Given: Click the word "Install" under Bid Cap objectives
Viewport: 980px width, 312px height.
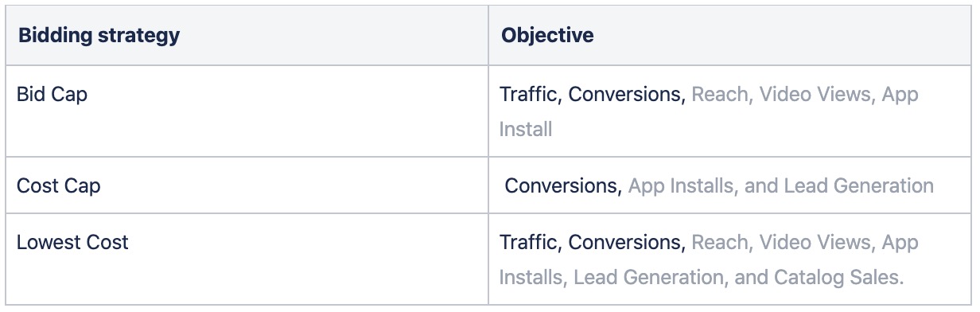Looking at the screenshot, I should (526, 130).
